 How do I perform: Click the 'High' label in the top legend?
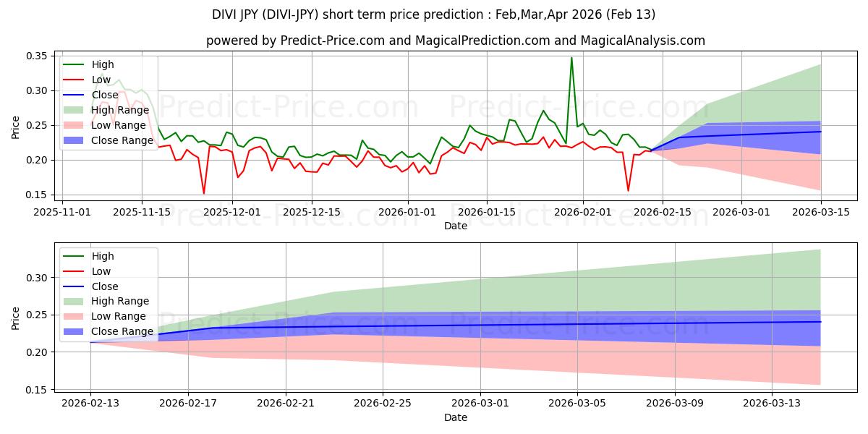point(103,64)
